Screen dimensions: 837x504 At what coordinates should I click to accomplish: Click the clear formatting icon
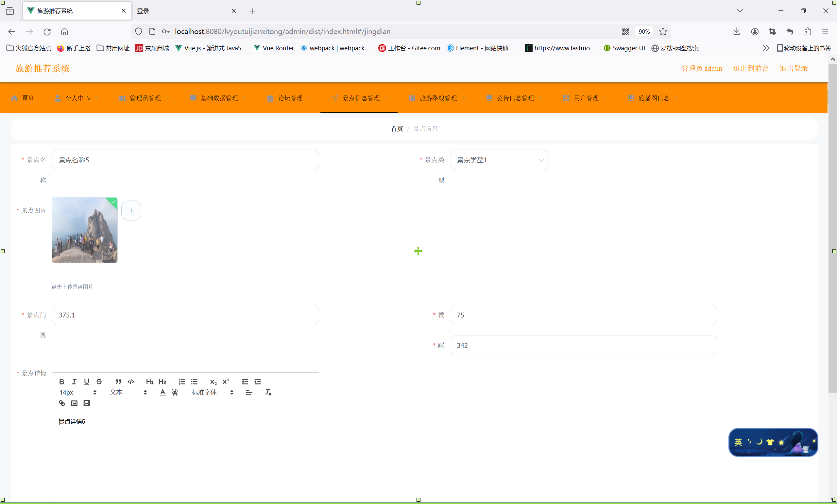coord(268,392)
